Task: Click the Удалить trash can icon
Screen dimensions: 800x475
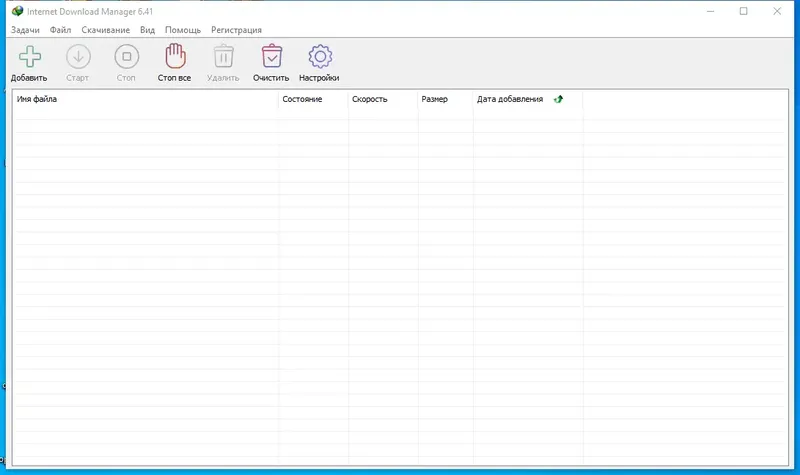Action: (223, 56)
